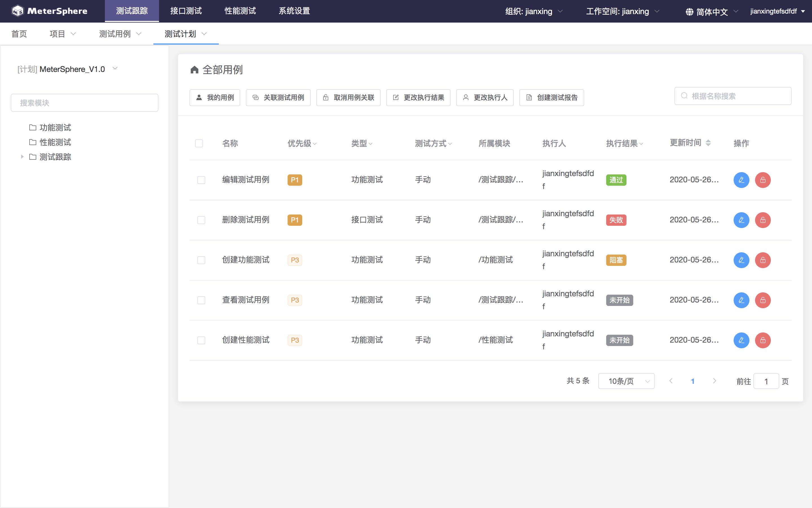The image size is (812, 508).
Task: Click the 更改执行人 button
Action: [485, 97]
